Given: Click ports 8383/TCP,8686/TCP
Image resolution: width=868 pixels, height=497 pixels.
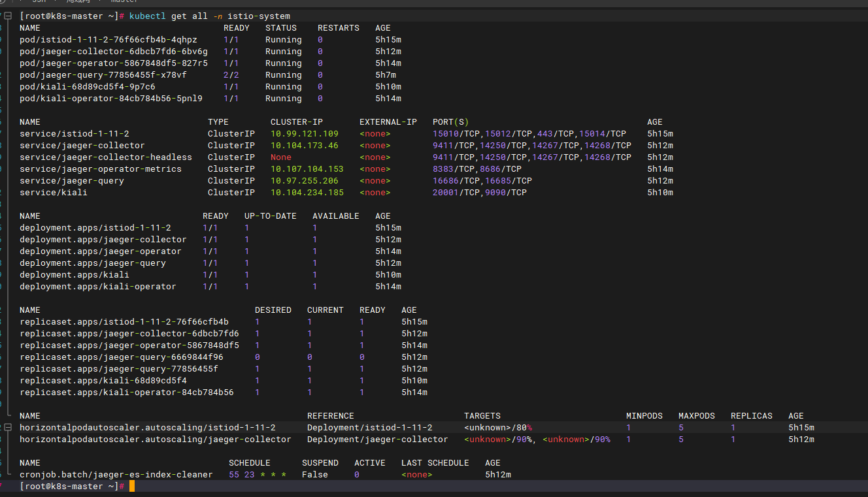Looking at the screenshot, I should click(477, 168).
